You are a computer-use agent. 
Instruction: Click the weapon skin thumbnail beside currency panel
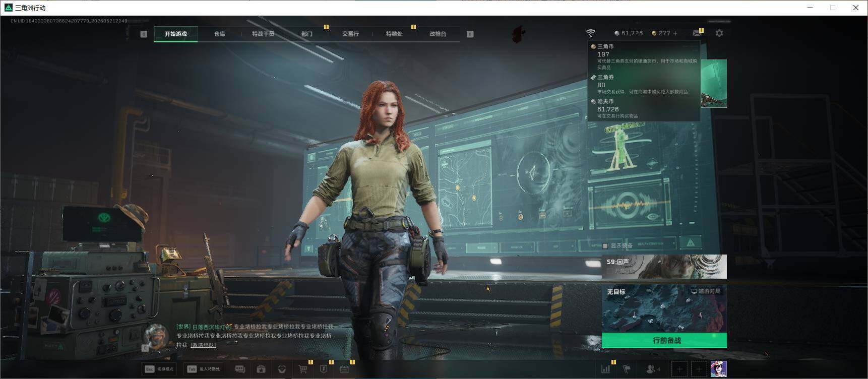tap(714, 84)
